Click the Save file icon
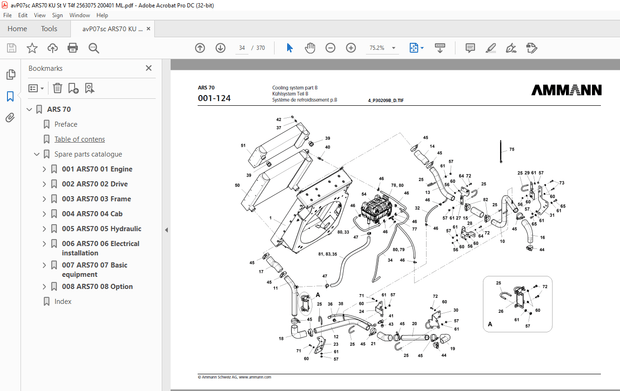The image size is (620, 391). click(x=11, y=48)
